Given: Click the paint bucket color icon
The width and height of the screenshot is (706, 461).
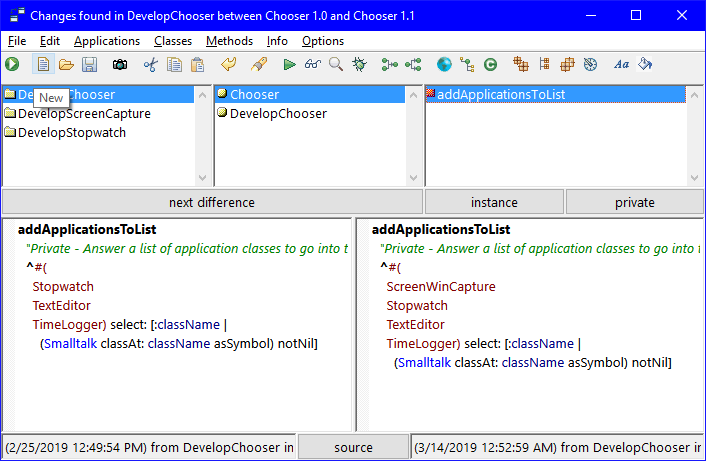Looking at the screenshot, I should click(645, 65).
